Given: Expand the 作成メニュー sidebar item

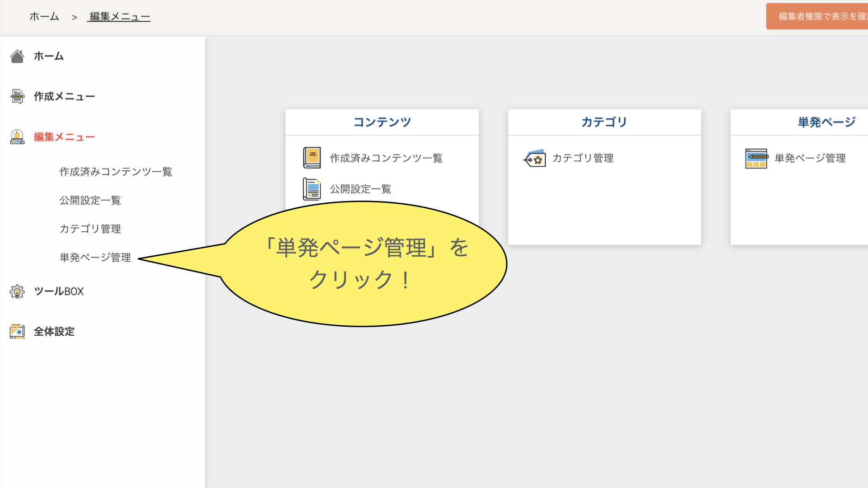Looking at the screenshot, I should pyautogui.click(x=64, y=96).
